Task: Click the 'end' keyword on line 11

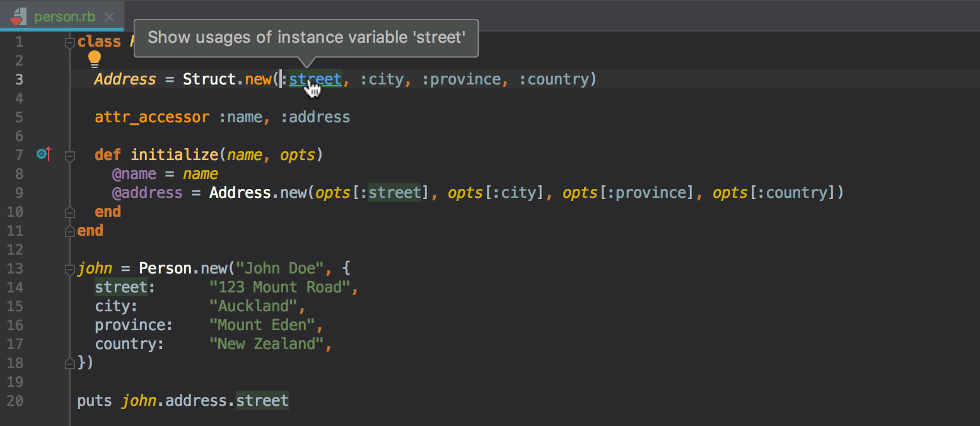Action: tap(90, 231)
